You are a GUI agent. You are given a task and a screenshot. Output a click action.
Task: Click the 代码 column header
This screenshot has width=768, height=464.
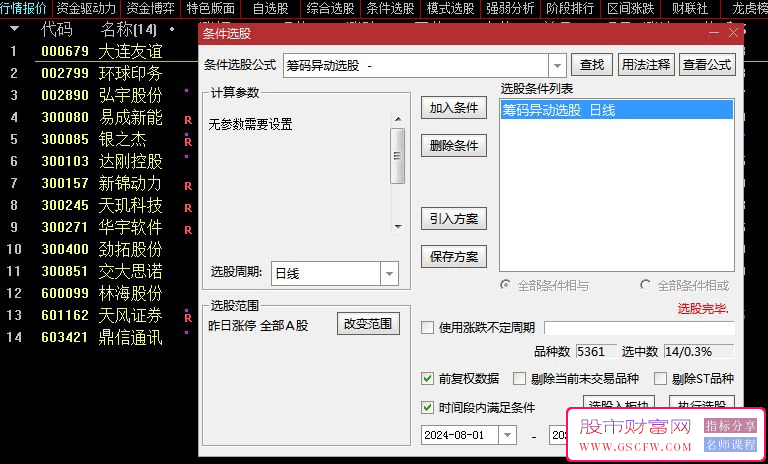pyautogui.click(x=57, y=29)
